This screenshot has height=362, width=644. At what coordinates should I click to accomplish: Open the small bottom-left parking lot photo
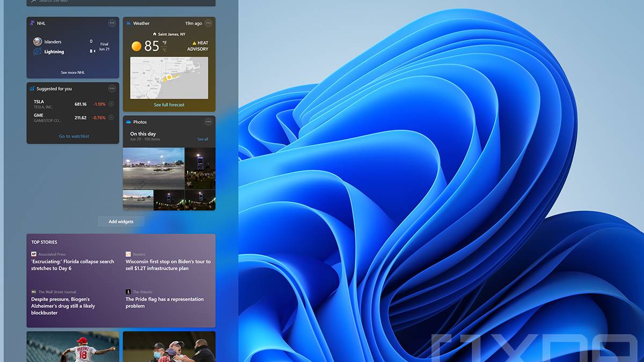tap(138, 200)
